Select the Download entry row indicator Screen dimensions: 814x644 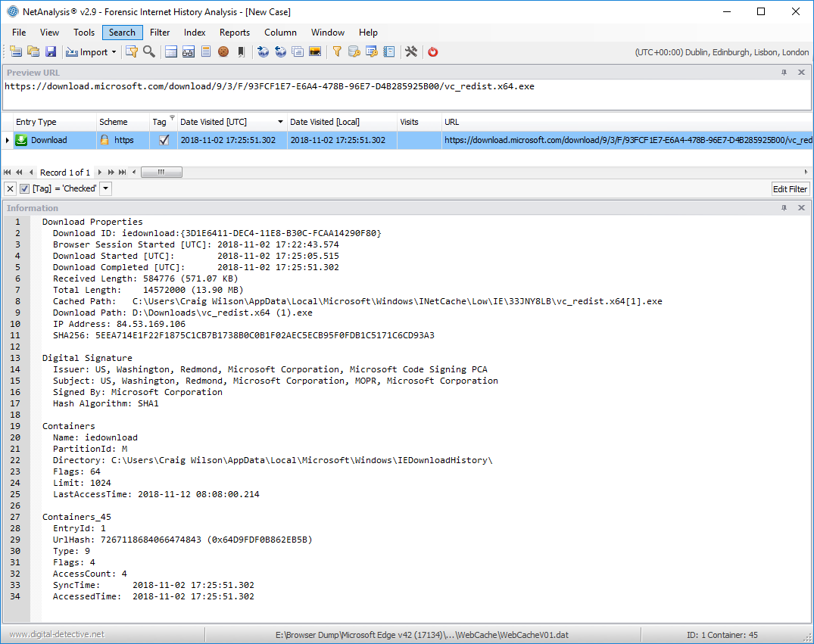[x=7, y=140]
